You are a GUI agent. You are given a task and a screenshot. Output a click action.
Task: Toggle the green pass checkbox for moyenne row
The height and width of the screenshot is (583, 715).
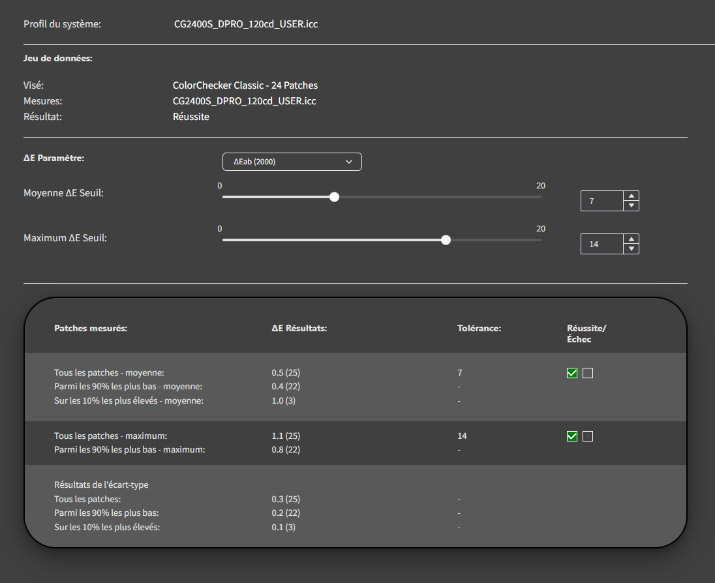572,373
